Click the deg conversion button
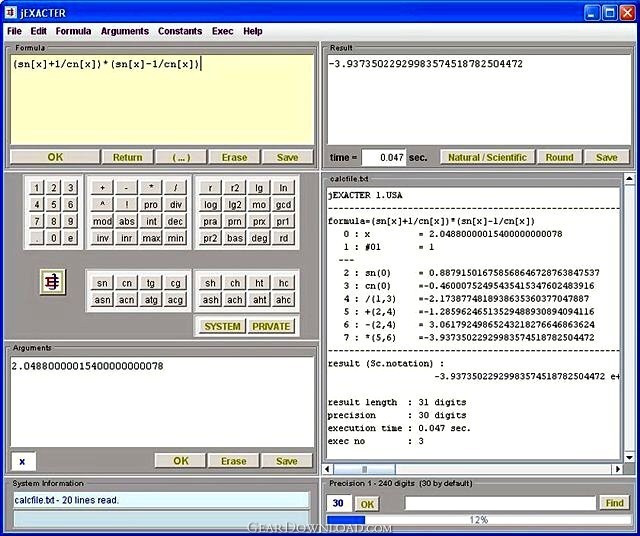The image size is (640, 536). tap(259, 238)
